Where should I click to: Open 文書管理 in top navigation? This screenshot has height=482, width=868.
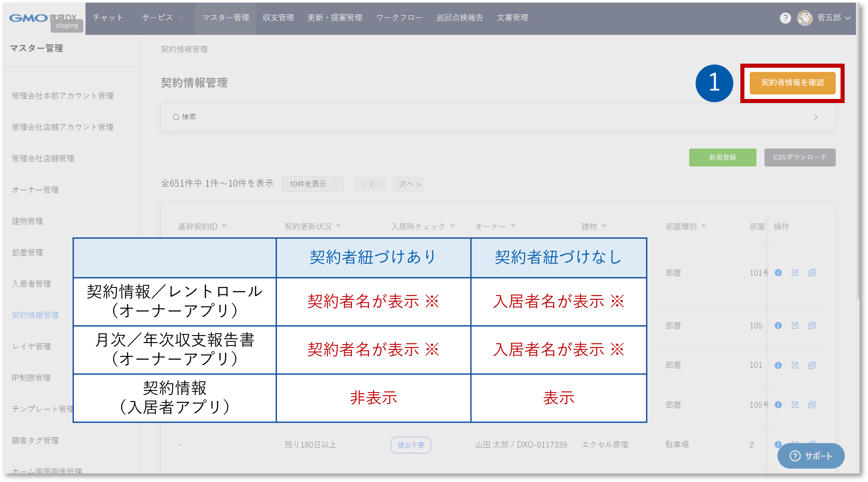[512, 18]
